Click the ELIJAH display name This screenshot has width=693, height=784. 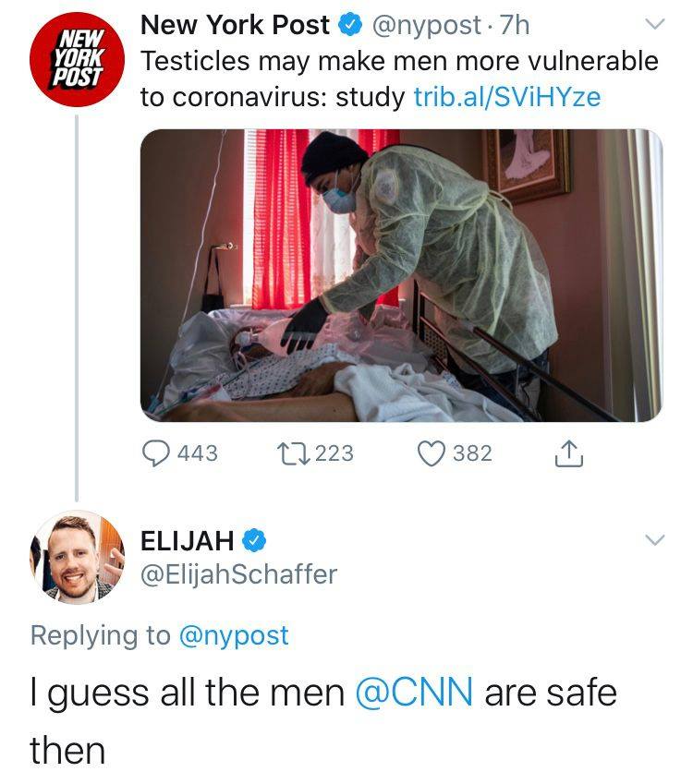click(186, 540)
